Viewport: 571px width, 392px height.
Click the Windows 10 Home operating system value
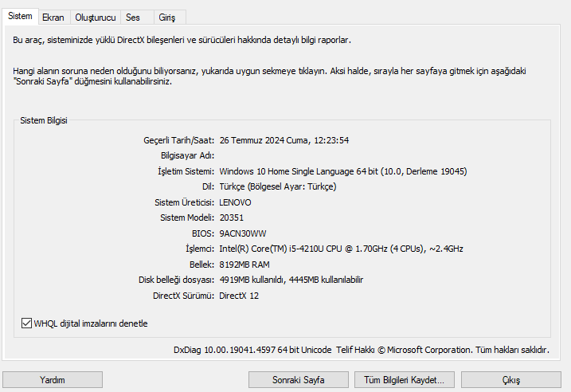(342, 171)
